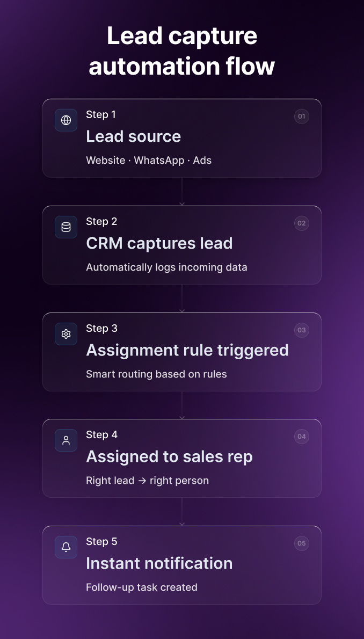Click the 01 number badge
This screenshot has width=364, height=639.
[302, 117]
